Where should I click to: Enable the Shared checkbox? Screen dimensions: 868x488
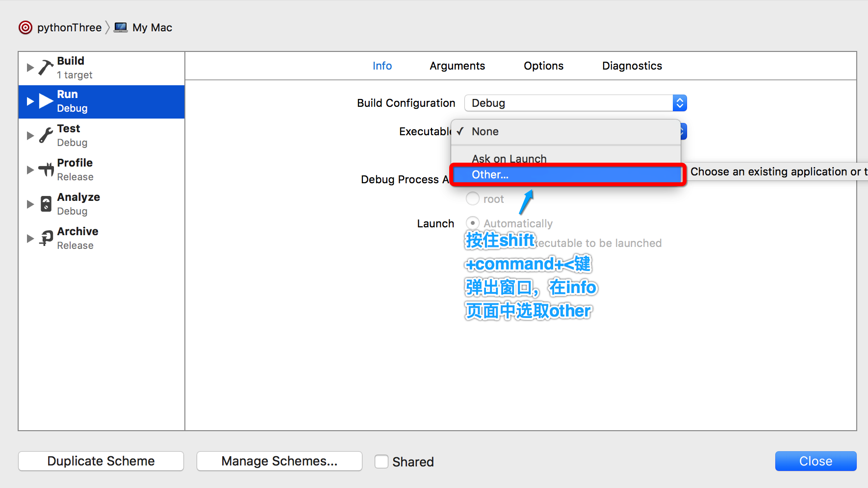382,462
